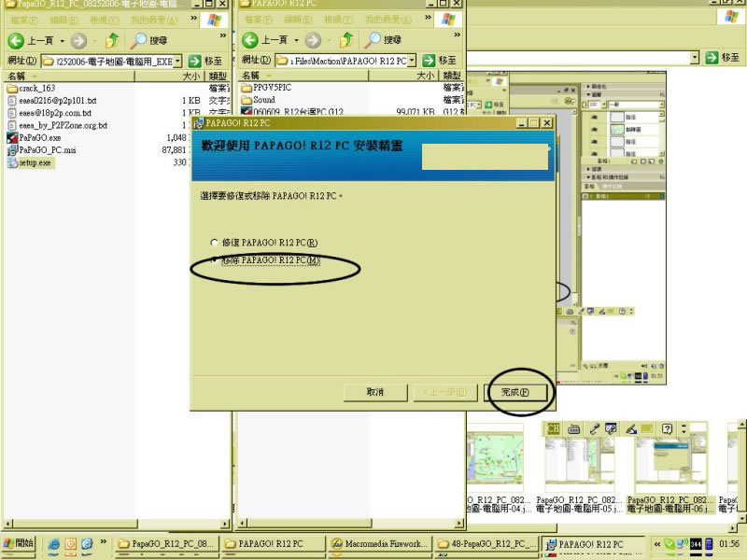Open 檢視(V) menu in left Explorer
This screenshot has width=747, height=560.
tap(104, 20)
